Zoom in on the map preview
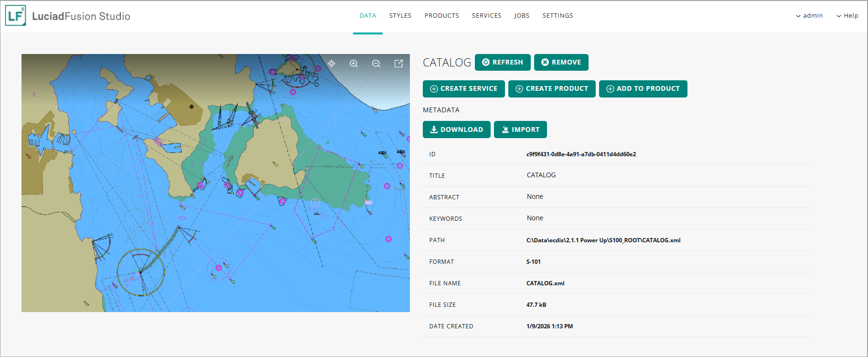Image resolution: width=868 pixels, height=357 pixels. click(354, 64)
